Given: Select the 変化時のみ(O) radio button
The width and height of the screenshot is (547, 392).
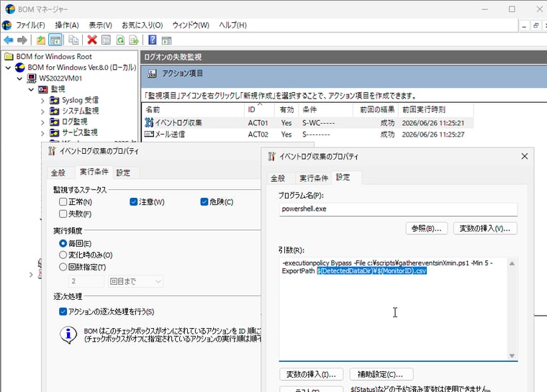Looking at the screenshot, I should pyautogui.click(x=63, y=255).
